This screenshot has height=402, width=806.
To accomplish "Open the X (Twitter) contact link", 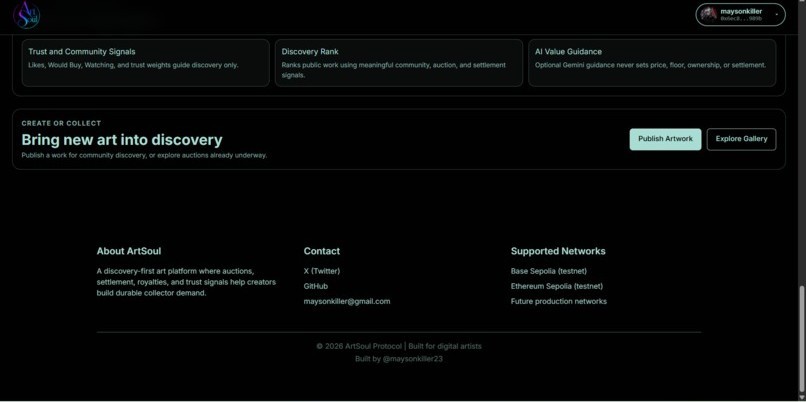I will pyautogui.click(x=322, y=271).
